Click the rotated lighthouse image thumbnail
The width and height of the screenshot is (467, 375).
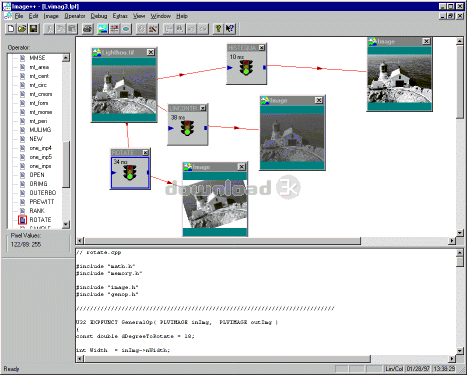pos(215,204)
